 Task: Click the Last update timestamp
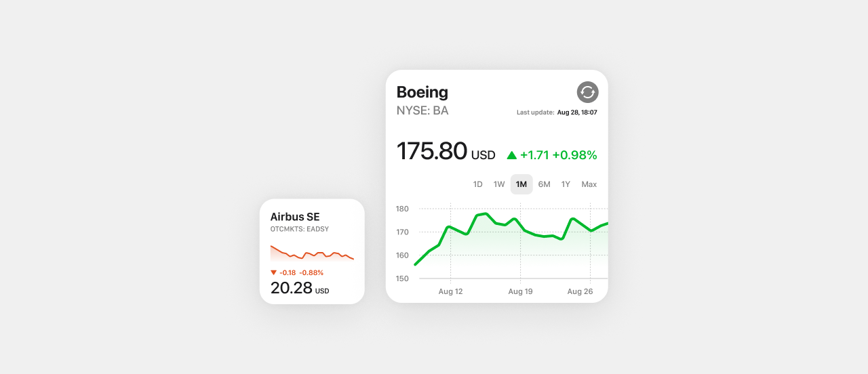coord(557,112)
